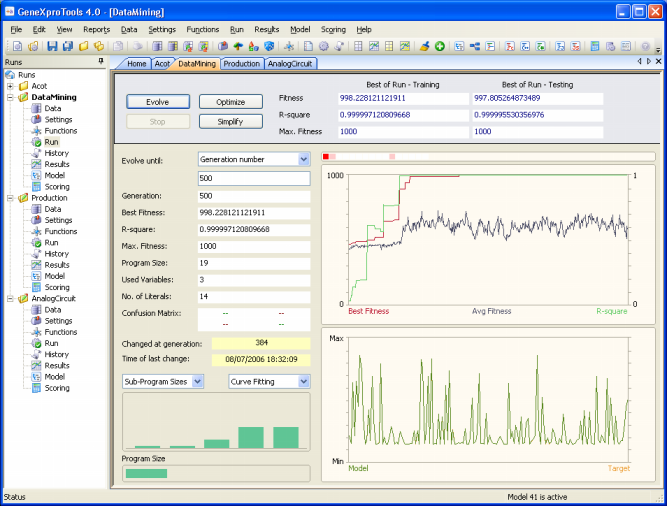Click the single yellow folder toolbar icon
This screenshot has height=506, width=667.
[83, 46]
